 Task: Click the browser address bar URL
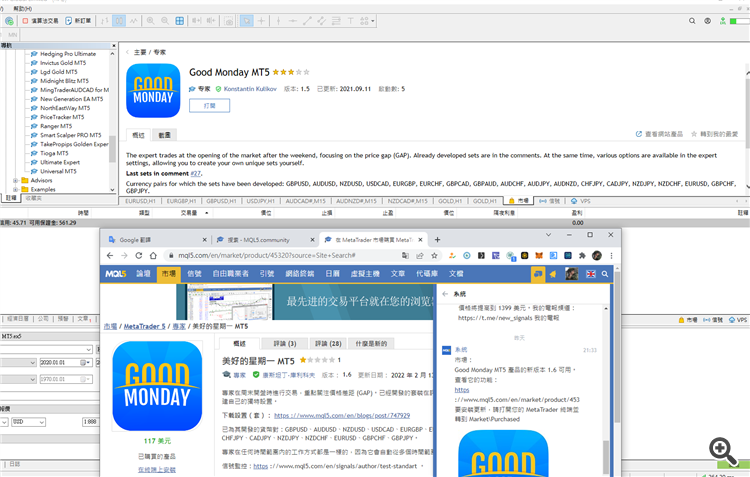point(267,255)
